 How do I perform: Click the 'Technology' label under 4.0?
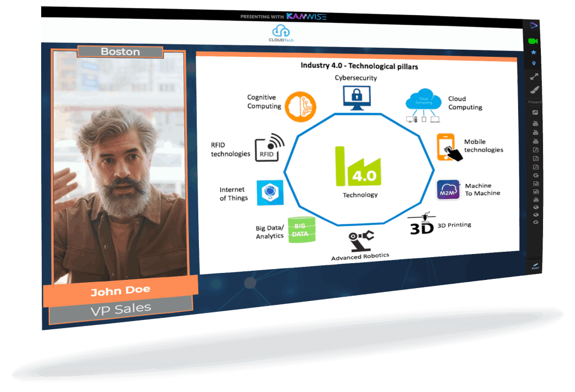click(360, 195)
